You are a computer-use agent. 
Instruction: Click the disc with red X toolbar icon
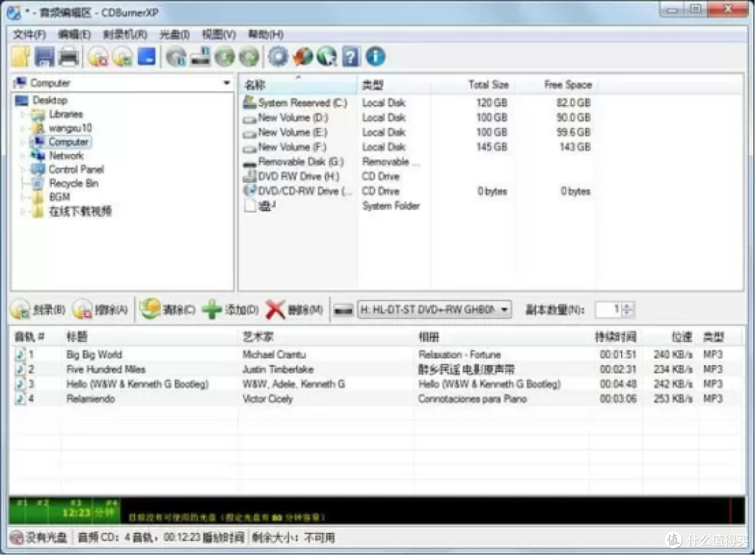[99, 57]
